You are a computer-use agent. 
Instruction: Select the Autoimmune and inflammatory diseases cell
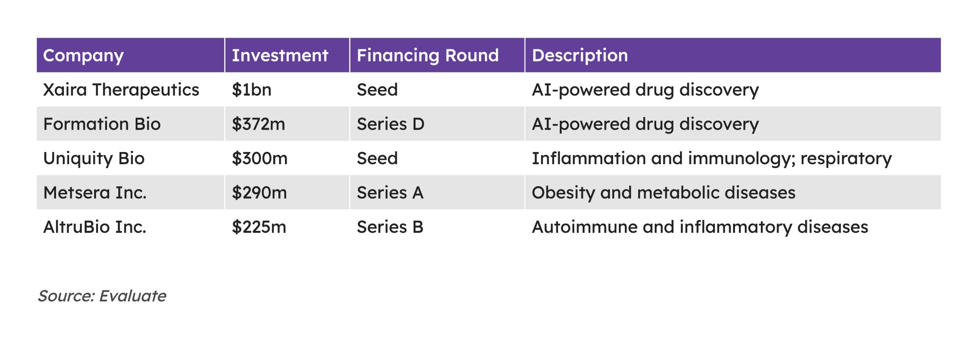pyautogui.click(x=700, y=227)
